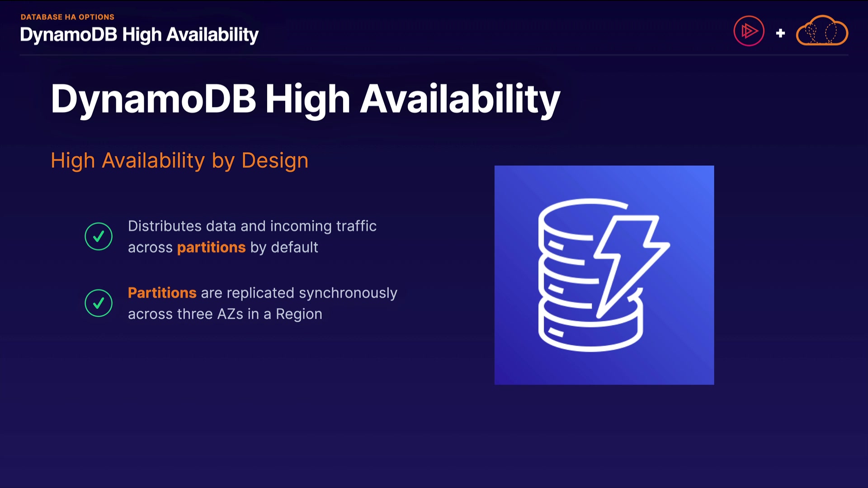Click the 'High Availability by Design' subheading
Screen dimensions: 868x488
coord(179,160)
